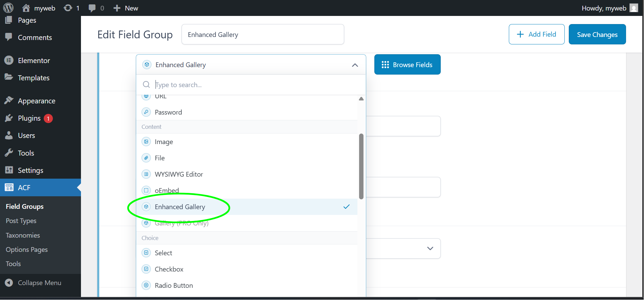Choose the Radio Button field type
644x300 pixels.
pos(174,285)
